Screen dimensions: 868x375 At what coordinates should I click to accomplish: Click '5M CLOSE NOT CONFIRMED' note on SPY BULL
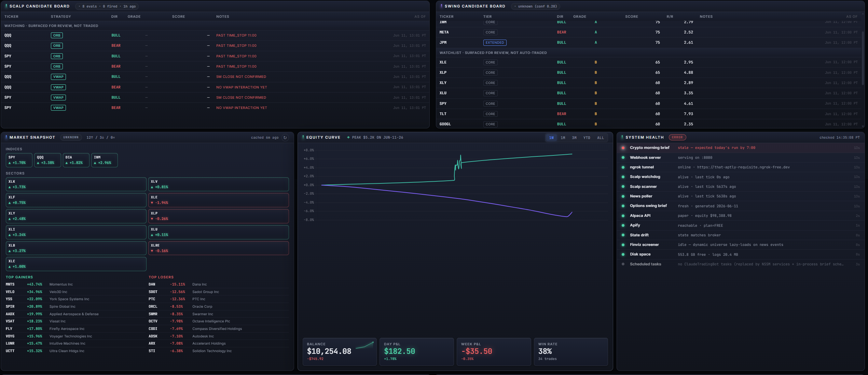pyautogui.click(x=241, y=98)
